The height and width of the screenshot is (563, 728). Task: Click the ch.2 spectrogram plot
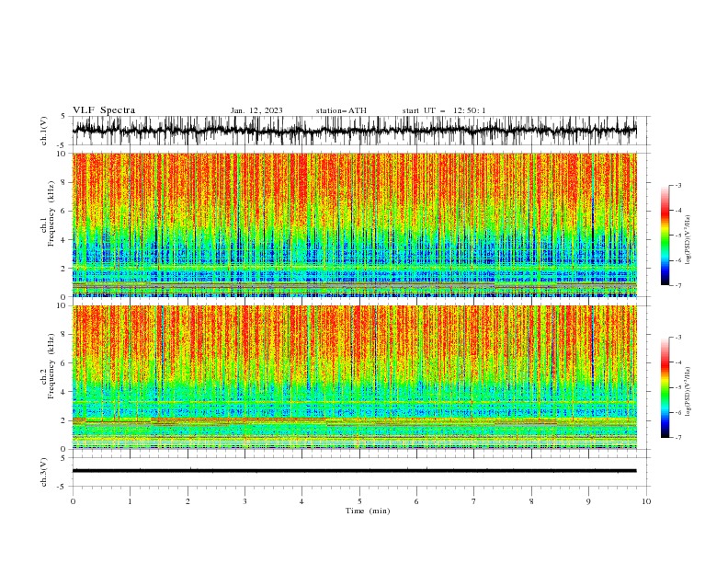tap(354, 377)
